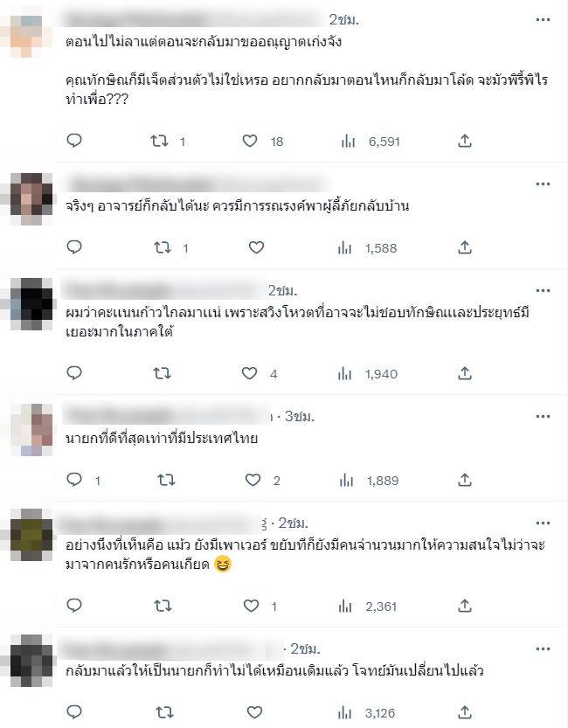Open the tweet text 'นายกที่ดีที่สุดเท่าที่มีประเทศไทย'

tap(162, 438)
